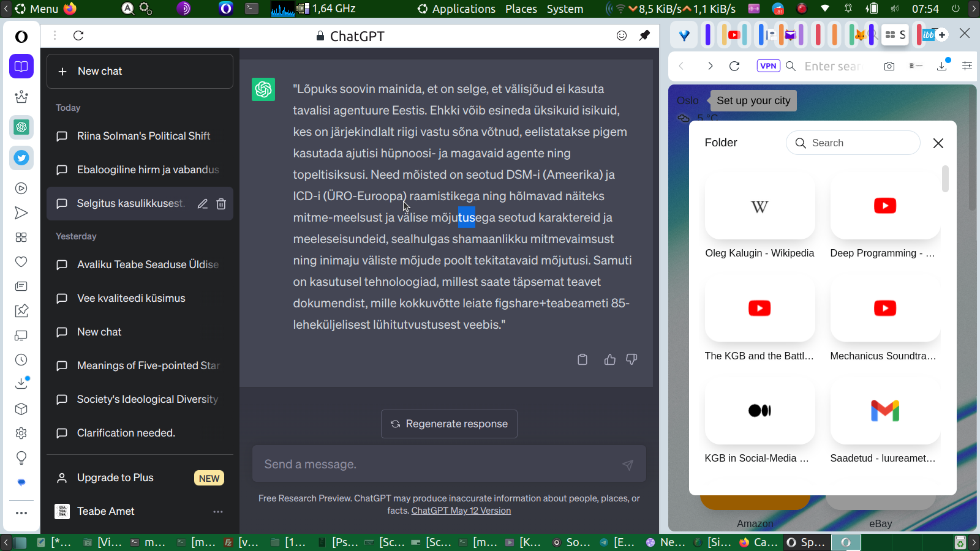980x551 pixels.
Task: Copy the ChatGPT response to clipboard
Action: [x=582, y=359]
